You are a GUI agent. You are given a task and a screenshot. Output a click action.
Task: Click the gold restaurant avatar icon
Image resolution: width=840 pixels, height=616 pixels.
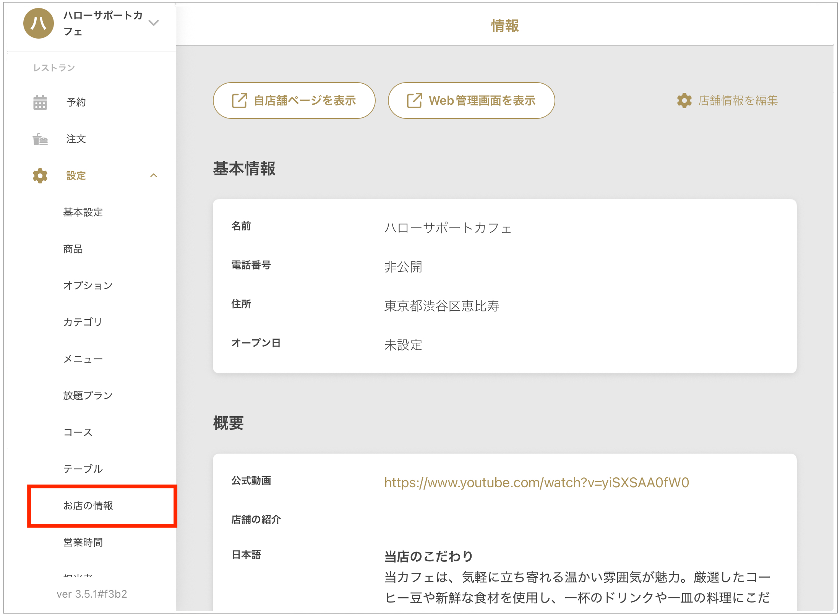pos(38,23)
